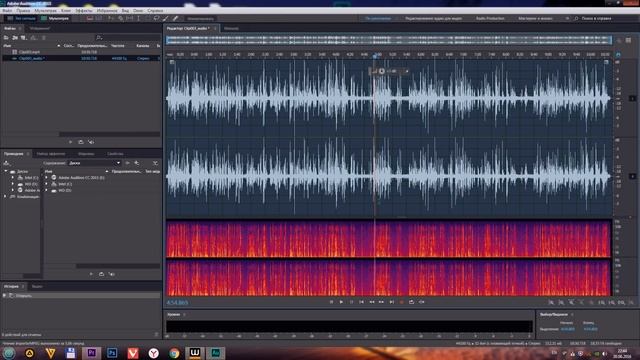The height and width of the screenshot is (360, 640).
Task: Toggle Auto-Play in Files panel bottom
Action: pyautogui.click(x=91, y=142)
